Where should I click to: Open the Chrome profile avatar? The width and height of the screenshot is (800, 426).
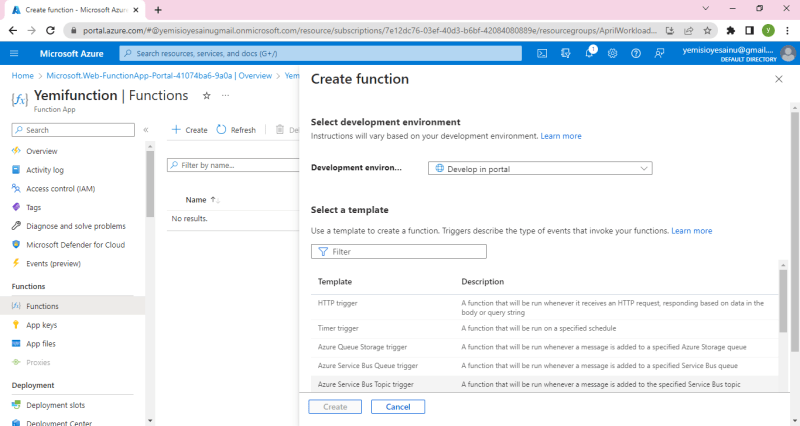pyautogui.click(x=768, y=31)
